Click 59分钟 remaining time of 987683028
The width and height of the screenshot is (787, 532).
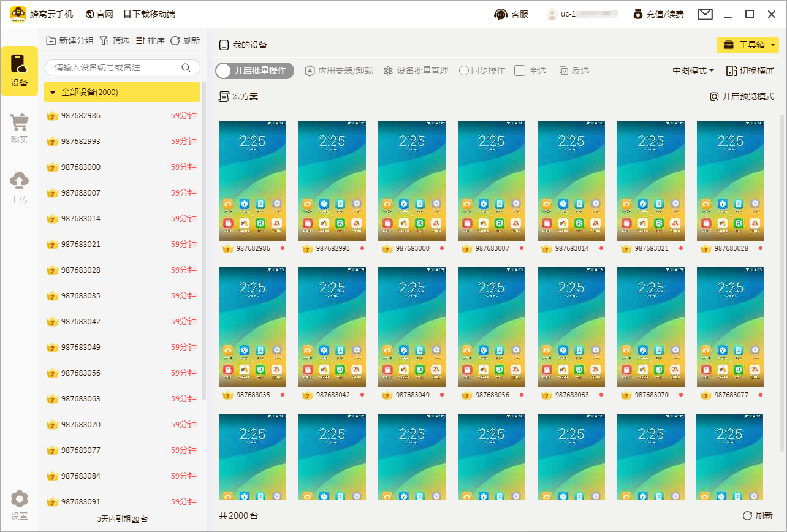[183, 270]
